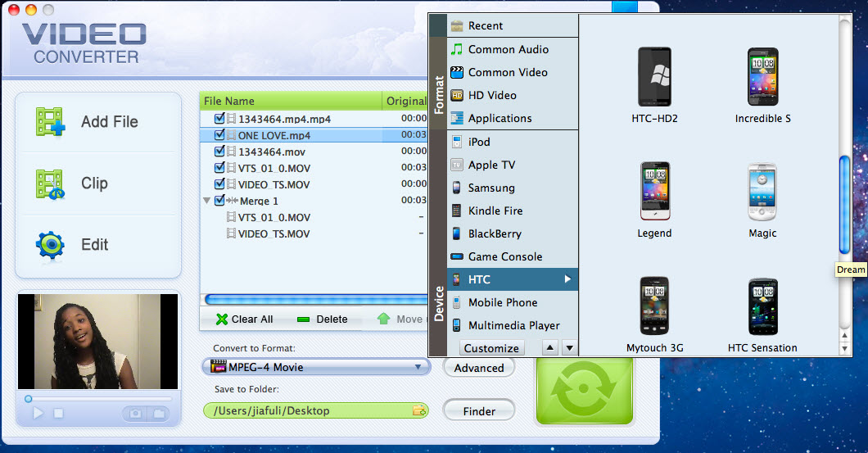Click the Advanced button
The image size is (868, 453).
(479, 368)
